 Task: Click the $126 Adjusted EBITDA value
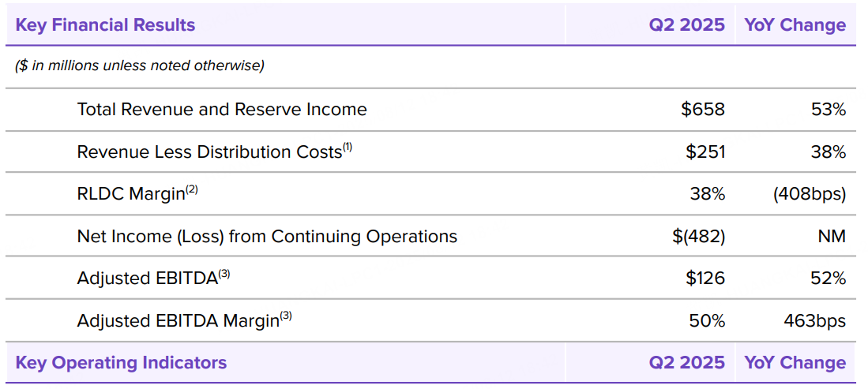click(705, 278)
